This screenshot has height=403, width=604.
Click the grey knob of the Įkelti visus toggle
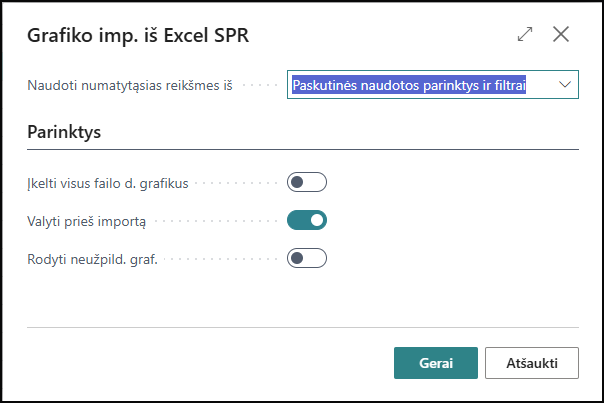pyautogui.click(x=297, y=182)
